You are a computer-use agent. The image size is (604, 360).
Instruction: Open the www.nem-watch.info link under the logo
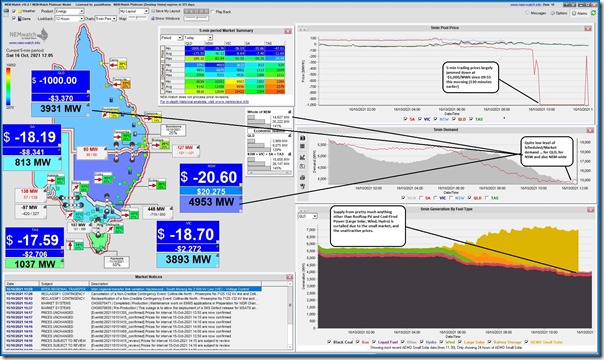pyautogui.click(x=25, y=43)
